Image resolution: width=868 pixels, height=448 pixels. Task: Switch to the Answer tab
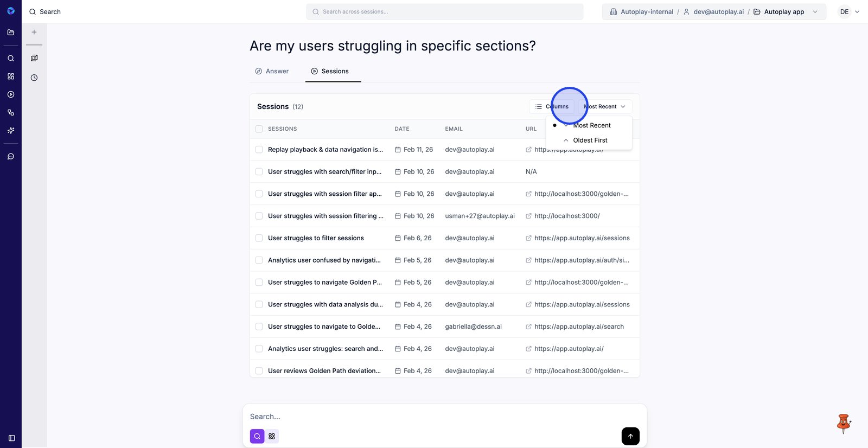coord(272,71)
